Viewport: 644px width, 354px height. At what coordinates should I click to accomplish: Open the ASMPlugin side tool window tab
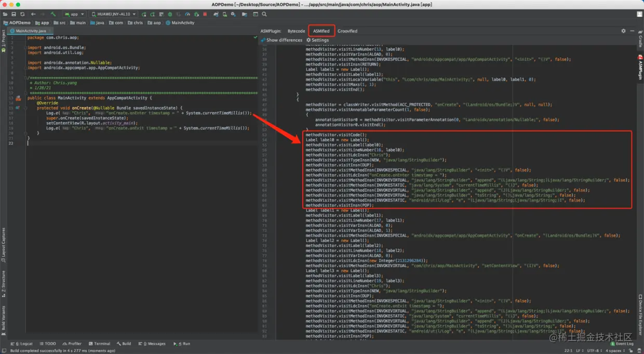pos(640,67)
